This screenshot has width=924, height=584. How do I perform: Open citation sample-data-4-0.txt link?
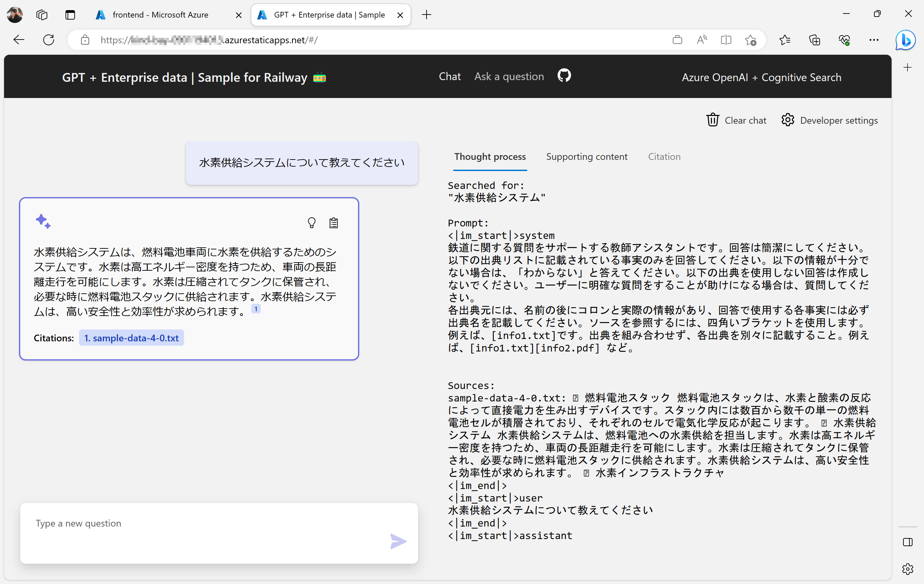point(131,338)
